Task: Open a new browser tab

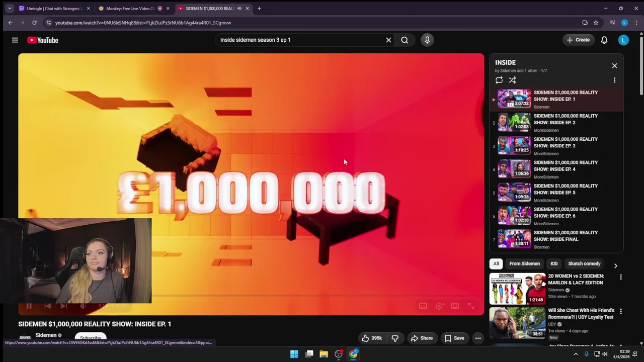Action: coord(259,9)
